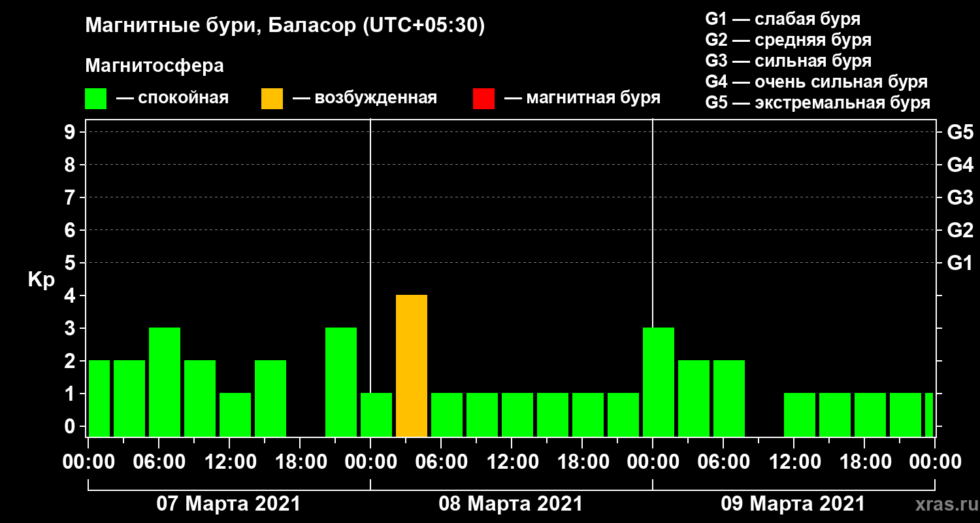Click 'G1 — слабая буря' description
Image resolution: width=980 pixels, height=523 pixels.
[783, 19]
